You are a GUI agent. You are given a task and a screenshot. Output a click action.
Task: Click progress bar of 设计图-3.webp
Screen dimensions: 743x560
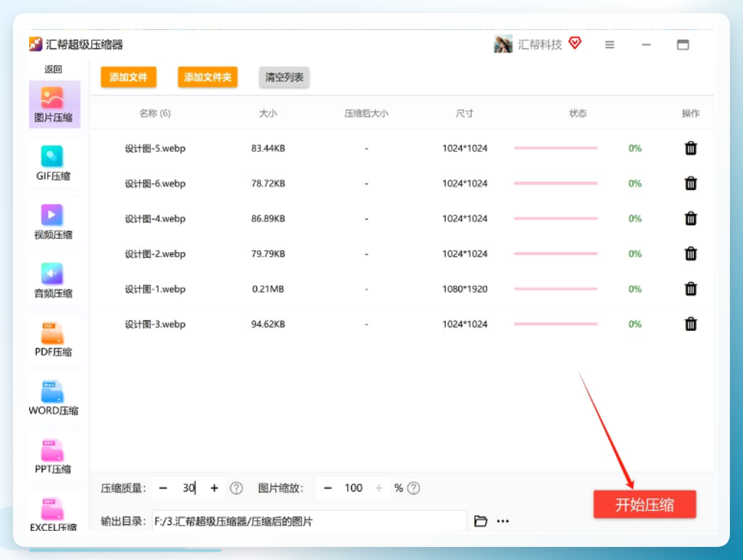556,324
